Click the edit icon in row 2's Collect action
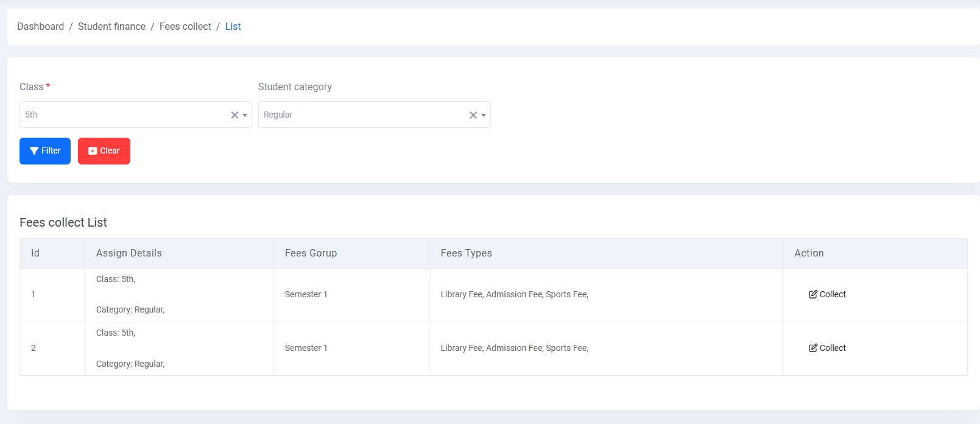 [x=813, y=348]
